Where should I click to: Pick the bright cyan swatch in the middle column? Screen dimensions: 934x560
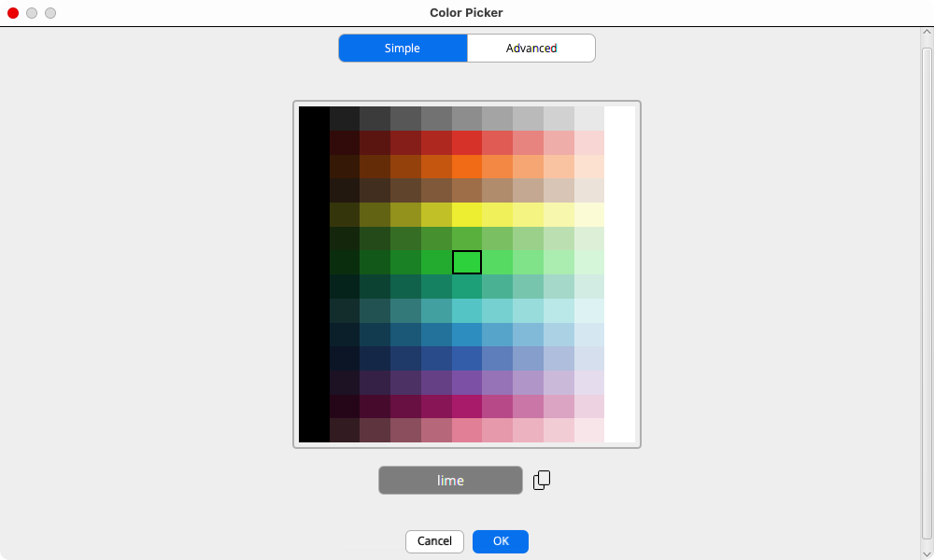pyautogui.click(x=467, y=311)
